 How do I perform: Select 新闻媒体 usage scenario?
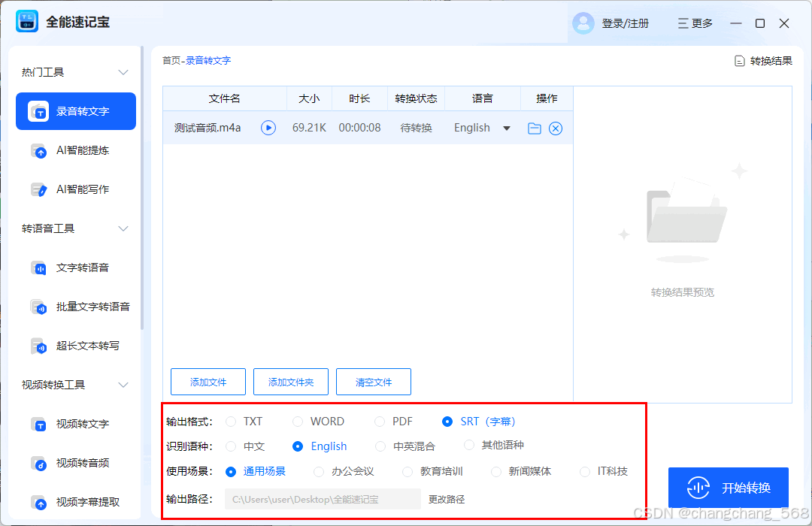[x=496, y=472]
